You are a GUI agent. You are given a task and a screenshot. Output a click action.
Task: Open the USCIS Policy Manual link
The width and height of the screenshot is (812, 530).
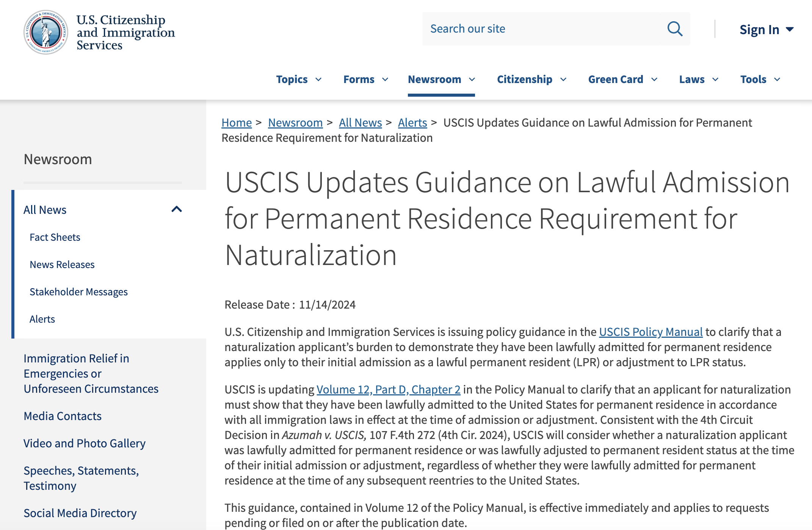pos(651,332)
